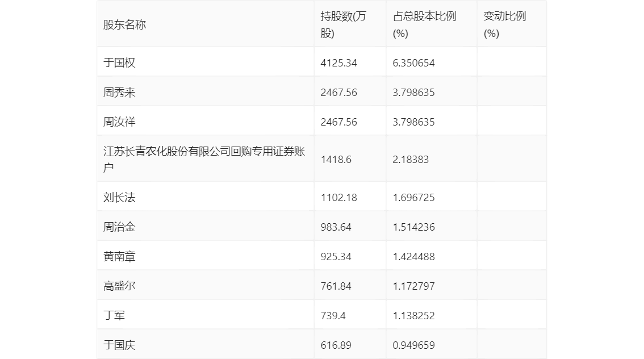Click percentage value 1.424488
This screenshot has height=359, width=644.
pos(413,257)
